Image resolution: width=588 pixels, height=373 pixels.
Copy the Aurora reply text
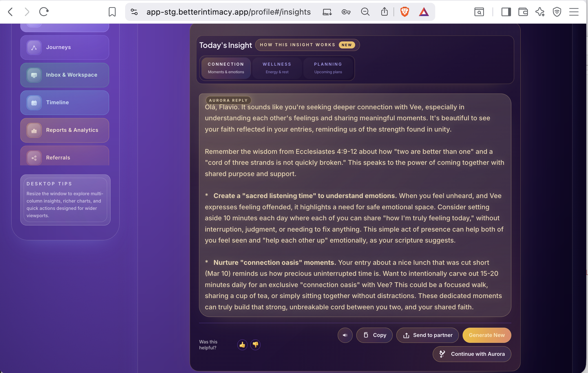tap(374, 335)
